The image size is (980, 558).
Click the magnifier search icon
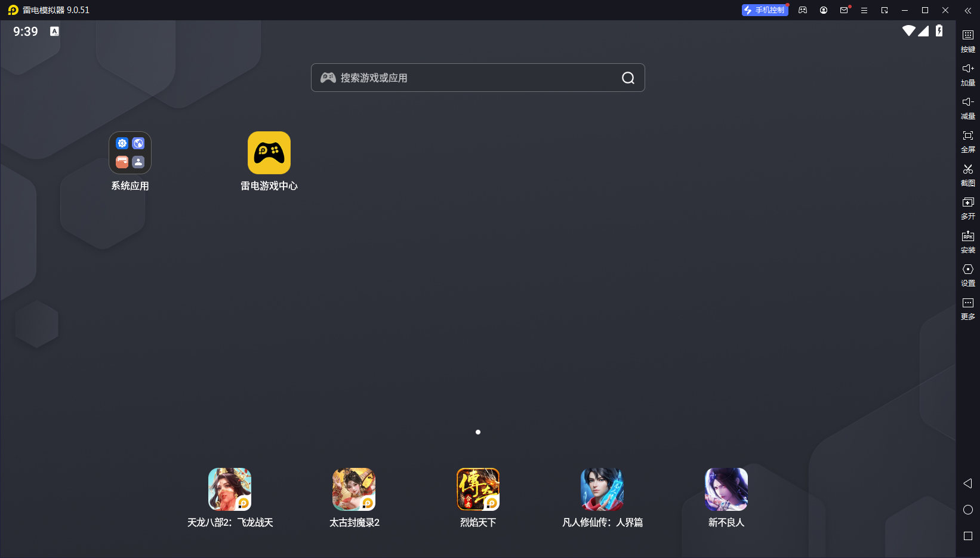(628, 78)
